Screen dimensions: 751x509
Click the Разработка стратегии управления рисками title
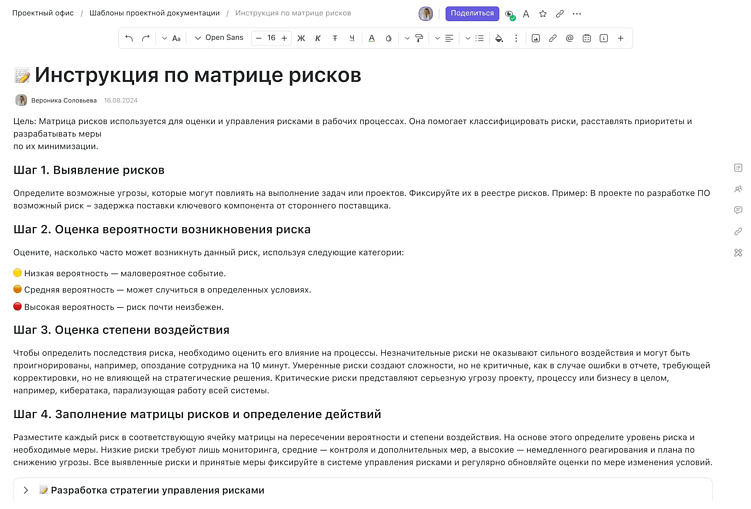[x=158, y=490]
